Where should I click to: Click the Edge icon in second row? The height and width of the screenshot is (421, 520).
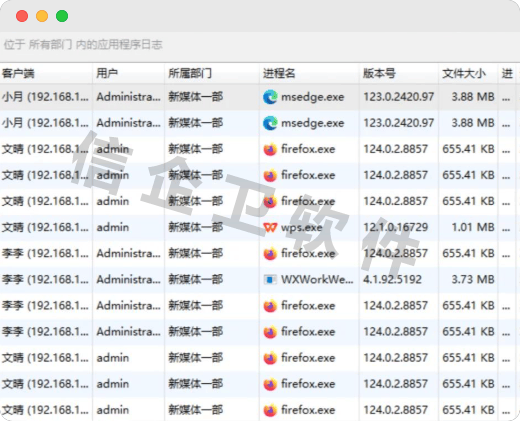tap(270, 123)
